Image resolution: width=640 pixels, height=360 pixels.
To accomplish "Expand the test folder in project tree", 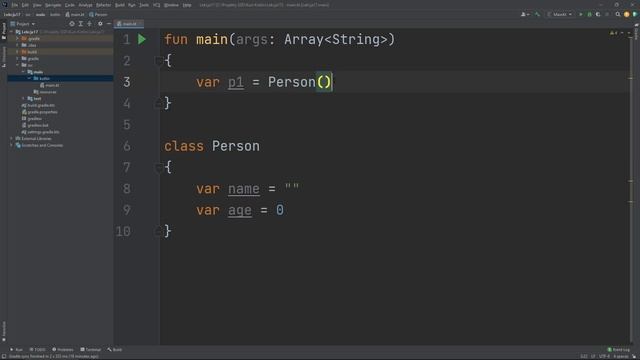I will pyautogui.click(x=23, y=98).
